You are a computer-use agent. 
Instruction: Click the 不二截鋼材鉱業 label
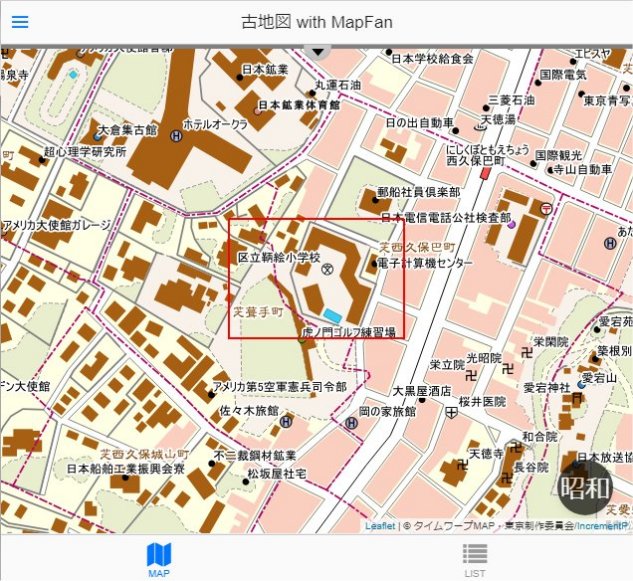pyautogui.click(x=255, y=456)
